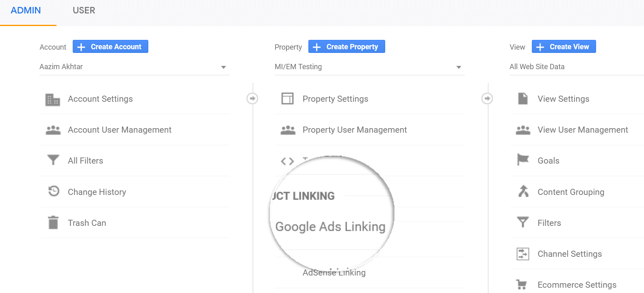Image resolution: width=644 pixels, height=293 pixels.
Task: Click the Goals flag icon
Action: pyautogui.click(x=523, y=160)
